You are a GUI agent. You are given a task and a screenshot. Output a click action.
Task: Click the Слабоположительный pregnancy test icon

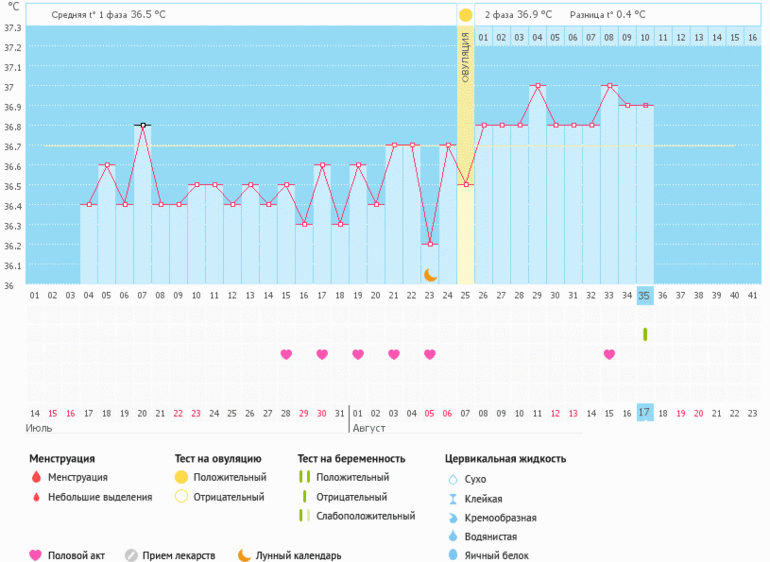(303, 515)
